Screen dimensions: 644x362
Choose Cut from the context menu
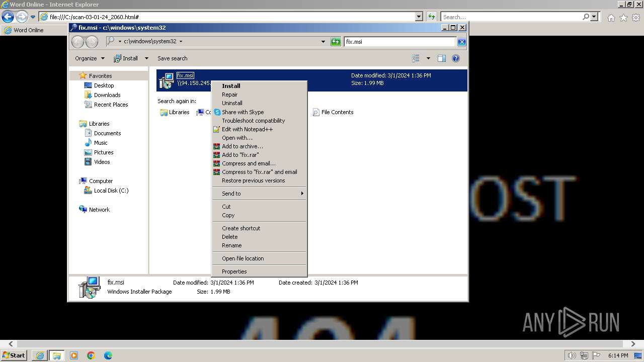pyautogui.click(x=259, y=207)
